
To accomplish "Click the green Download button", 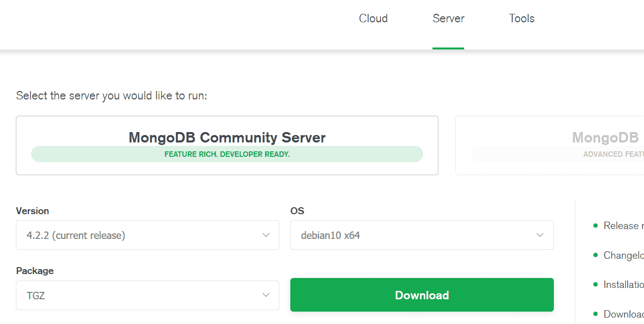I will 422,295.
